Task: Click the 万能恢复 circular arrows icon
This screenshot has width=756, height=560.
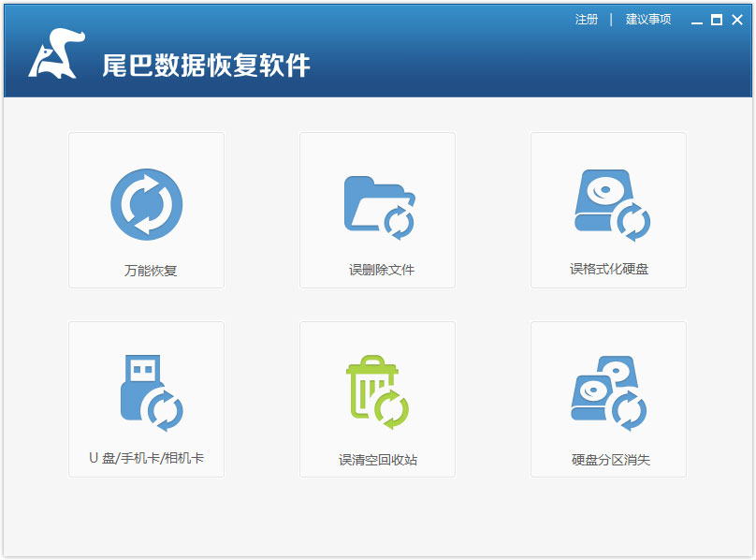Action: pyautogui.click(x=146, y=204)
